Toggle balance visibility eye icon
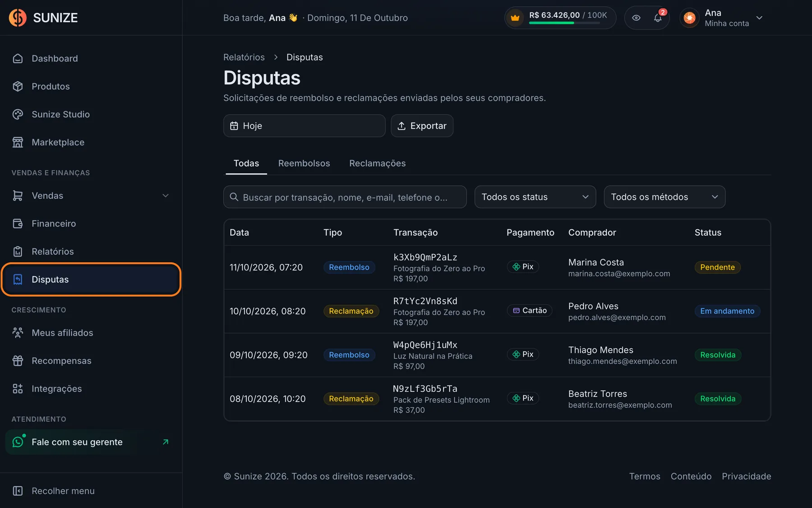The image size is (812, 508). coord(636,18)
